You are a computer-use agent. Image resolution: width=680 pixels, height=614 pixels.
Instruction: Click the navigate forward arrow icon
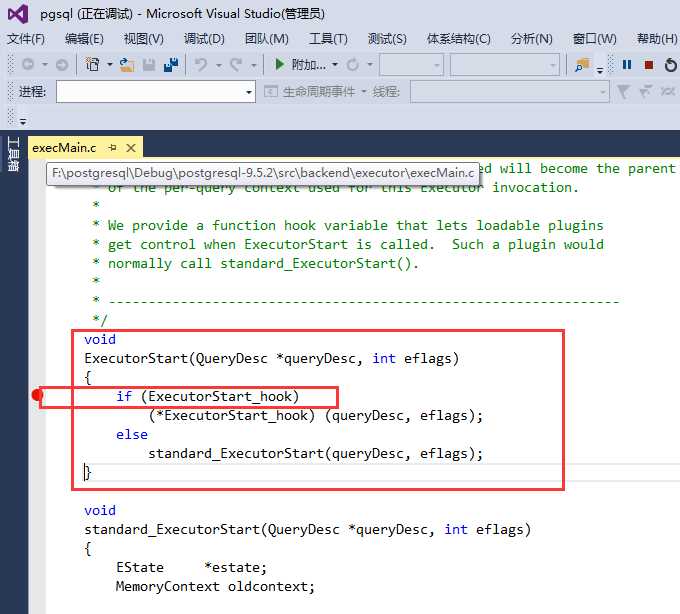pyautogui.click(x=62, y=65)
